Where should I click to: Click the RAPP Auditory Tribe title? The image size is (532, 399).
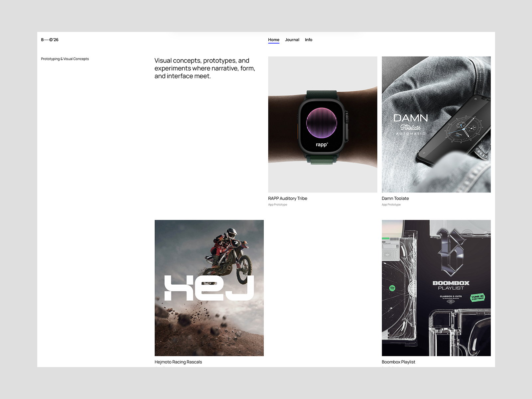[288, 199]
